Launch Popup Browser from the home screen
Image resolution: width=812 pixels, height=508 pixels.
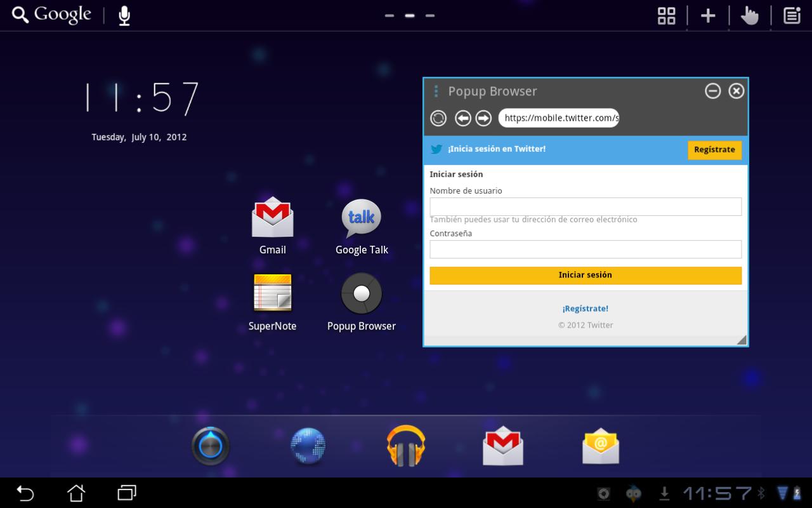362,302
